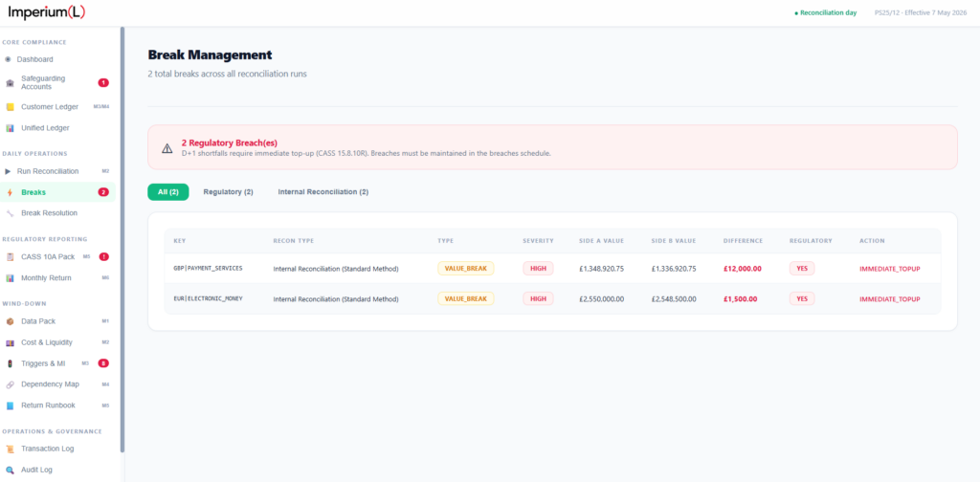Click the red badge 2 on Breaks
Screen dimensions: 980x482
(103, 192)
